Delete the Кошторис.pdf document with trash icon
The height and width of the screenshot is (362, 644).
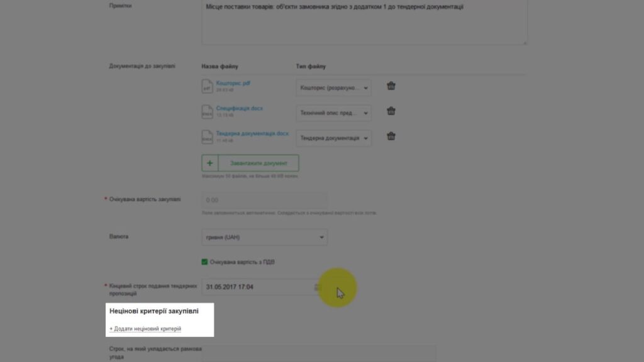(x=391, y=85)
